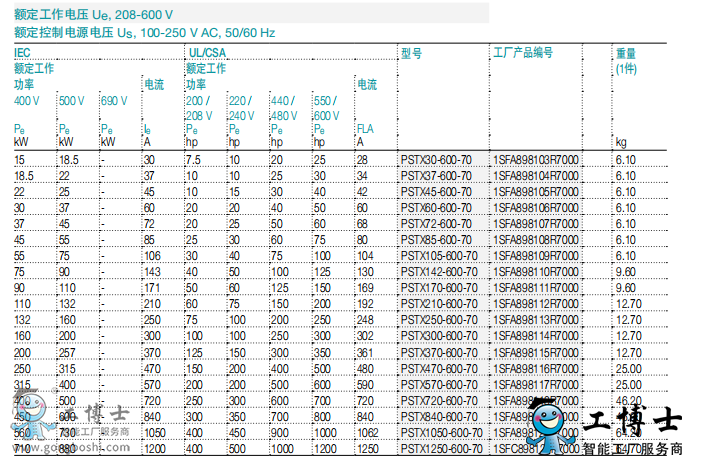The image size is (704, 467).
Task: Select the PSTX720-600-70 model cell
Action: pyautogui.click(x=439, y=401)
